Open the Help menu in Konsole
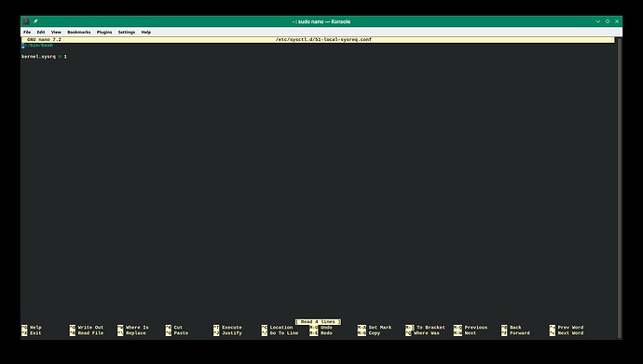Viewport: 643px width, 364px height. tap(146, 32)
